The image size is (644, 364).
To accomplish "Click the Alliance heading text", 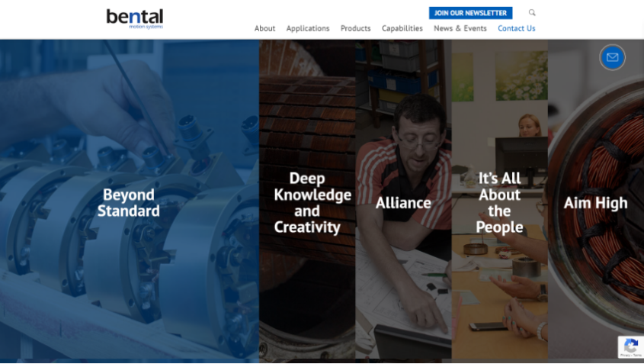I will click(403, 203).
